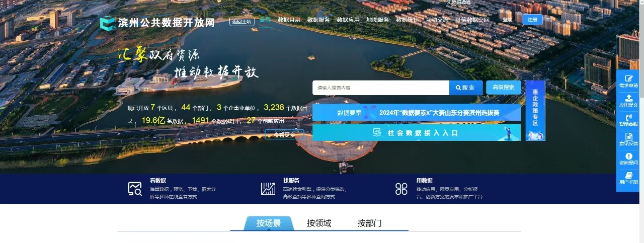Switch to the 按部门 tab
Viewport: 644px width, 243px height.
point(369,223)
